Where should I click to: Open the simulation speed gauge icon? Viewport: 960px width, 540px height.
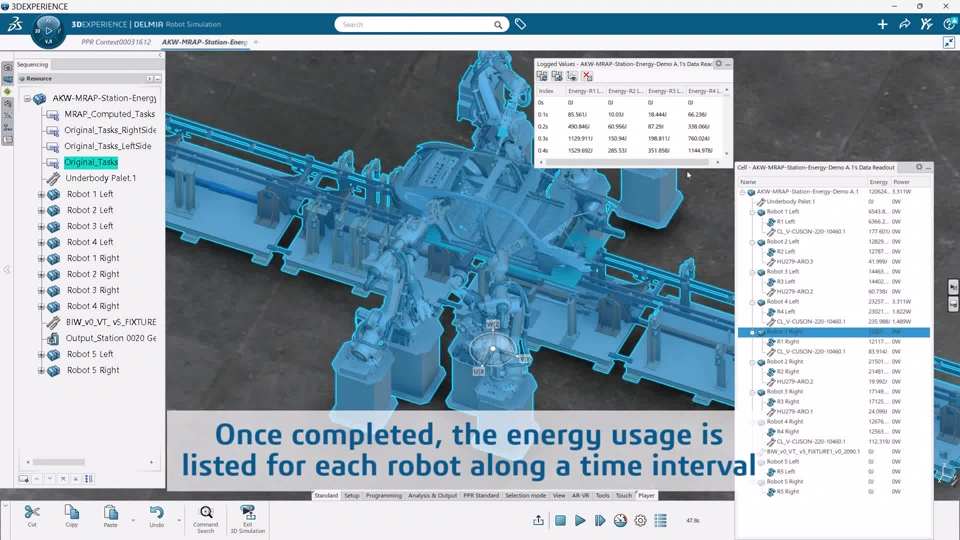[x=620, y=520]
